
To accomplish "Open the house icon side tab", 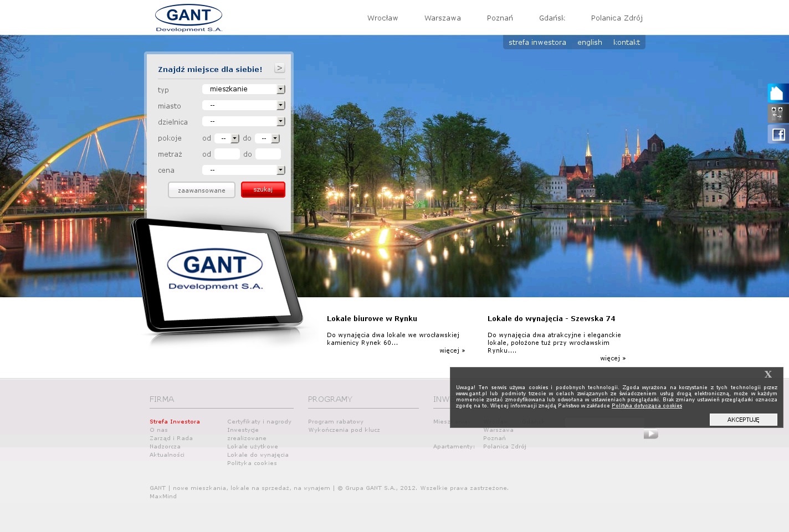I will click(x=778, y=93).
